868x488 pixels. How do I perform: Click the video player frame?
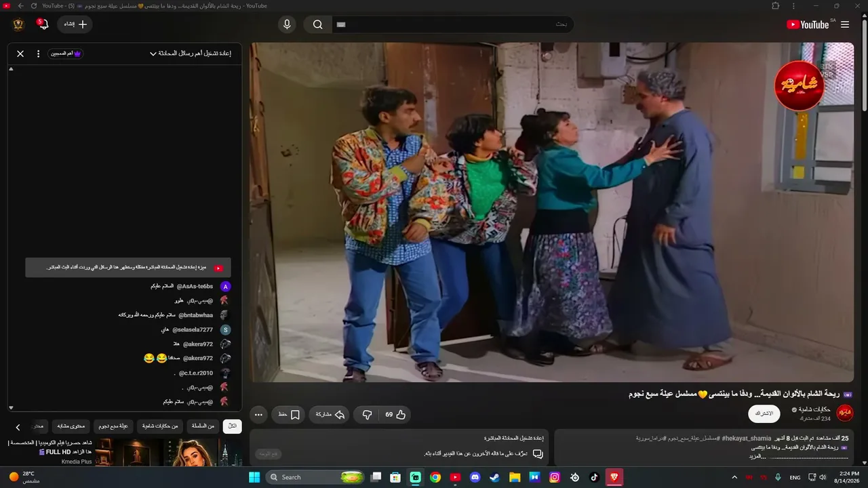(552, 212)
